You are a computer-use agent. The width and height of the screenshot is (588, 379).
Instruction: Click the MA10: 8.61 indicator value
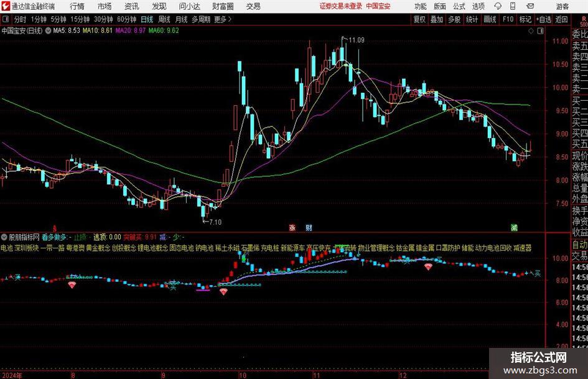[x=98, y=30]
